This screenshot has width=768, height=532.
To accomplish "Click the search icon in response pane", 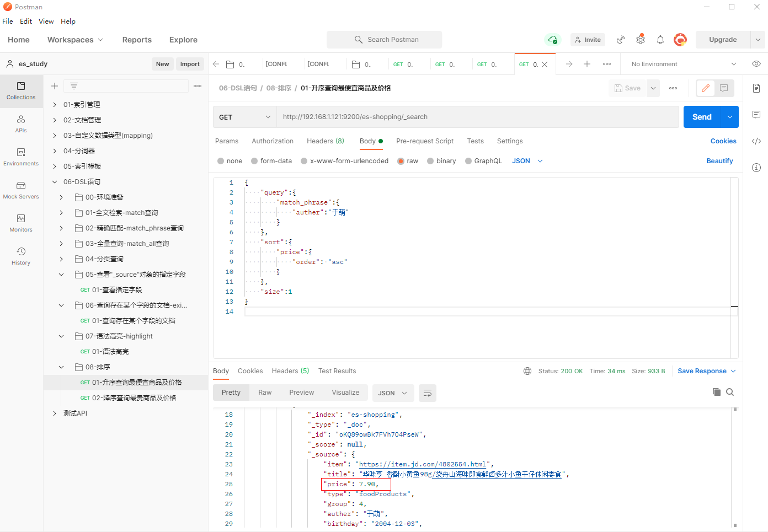I will [x=730, y=392].
